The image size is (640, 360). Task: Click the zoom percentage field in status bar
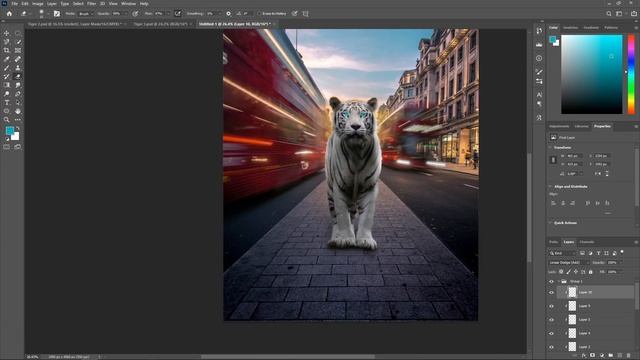[x=33, y=357]
